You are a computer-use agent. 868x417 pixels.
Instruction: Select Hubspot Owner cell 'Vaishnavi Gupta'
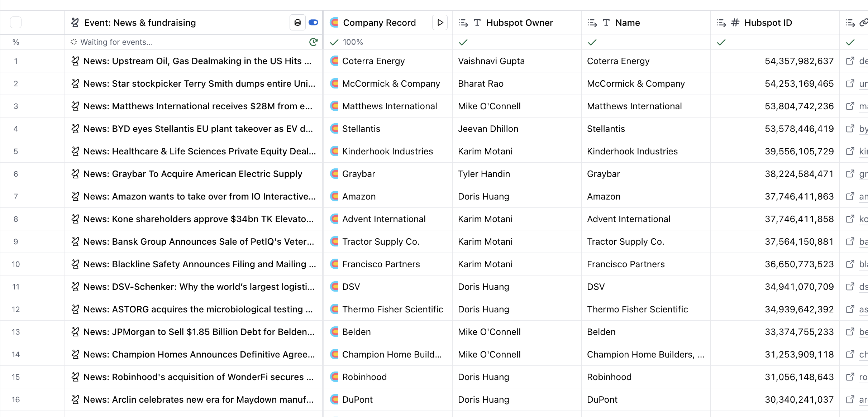517,61
